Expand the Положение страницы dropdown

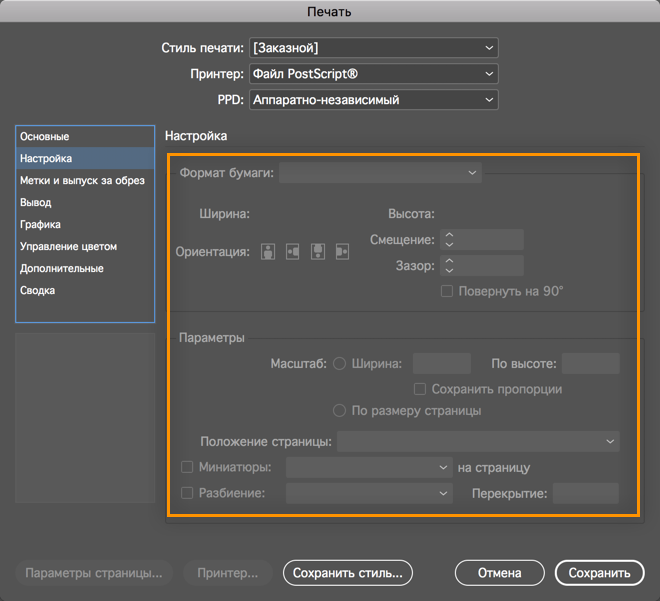tap(478, 442)
